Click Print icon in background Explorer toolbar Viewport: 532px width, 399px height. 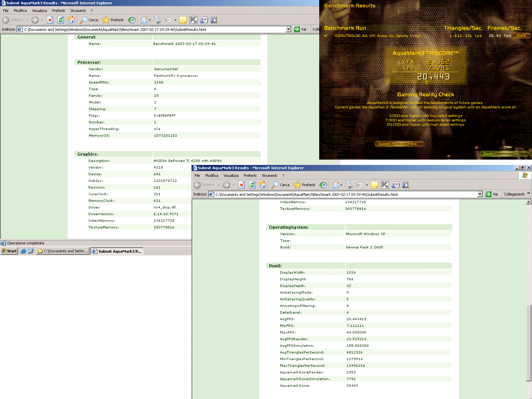pos(157,20)
